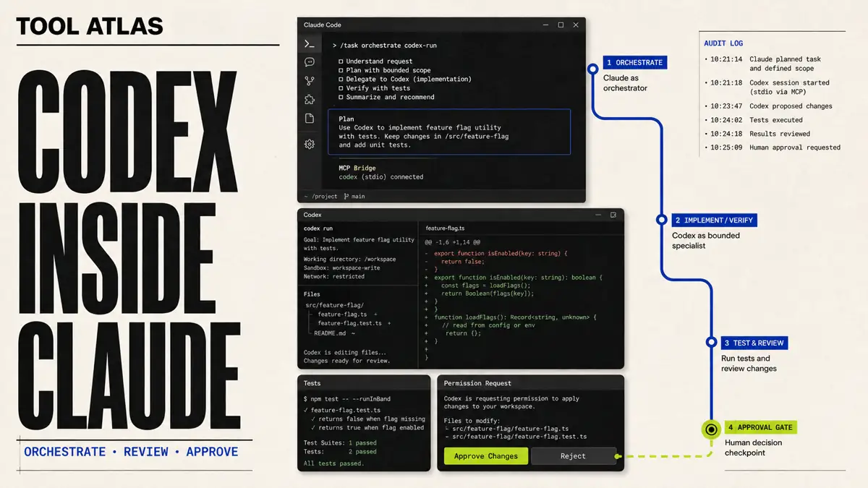Viewport: 868px width, 488px height.
Task: Click the Plan box in Claude Code
Action: [x=449, y=132]
